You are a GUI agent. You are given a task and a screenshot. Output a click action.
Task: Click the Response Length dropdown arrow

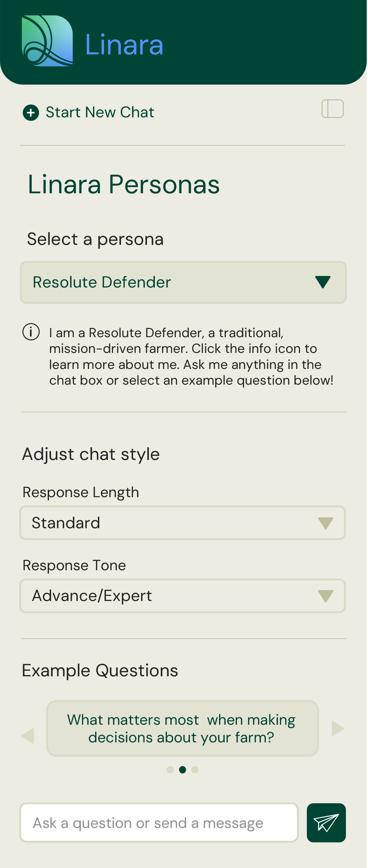(x=325, y=523)
